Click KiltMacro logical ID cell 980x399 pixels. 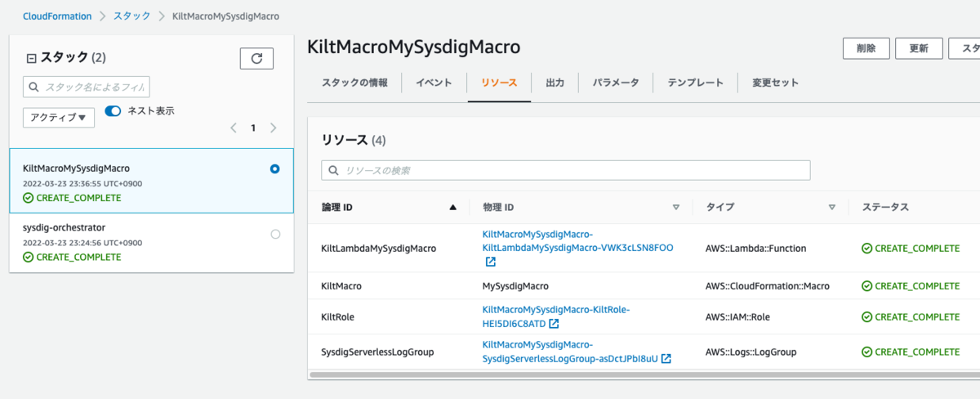[x=341, y=286]
